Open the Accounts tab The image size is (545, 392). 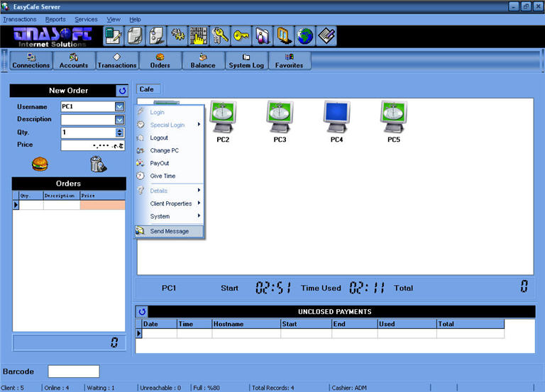[74, 61]
